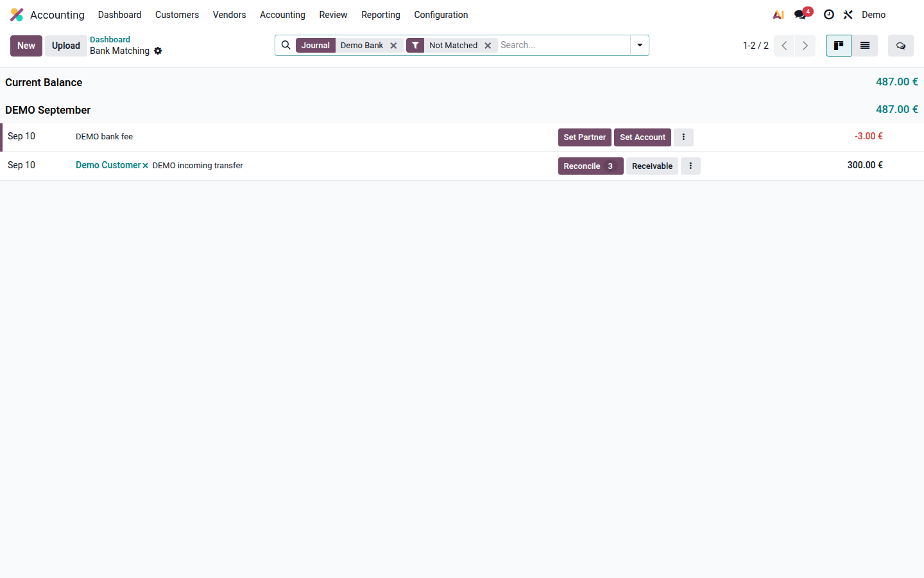Viewport: 924px width, 578px height.
Task: Open the Accounting app home icon
Action: coord(17,15)
